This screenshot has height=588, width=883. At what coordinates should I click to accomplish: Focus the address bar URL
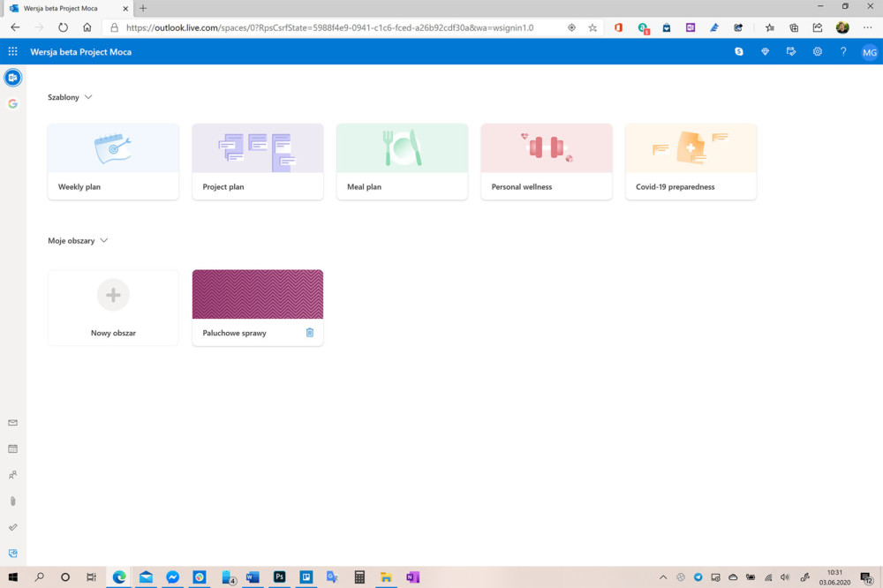[330, 27]
